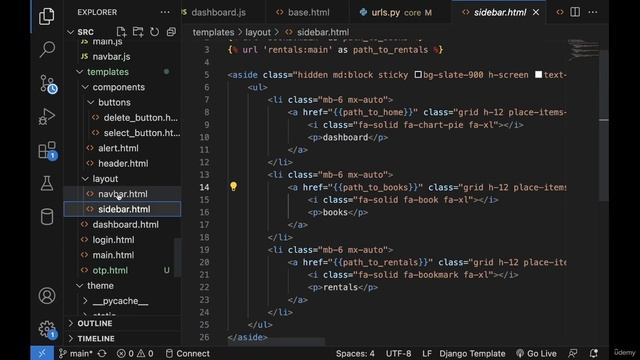Click layout in the breadcrumb
The image size is (640, 360).
tap(258, 32)
